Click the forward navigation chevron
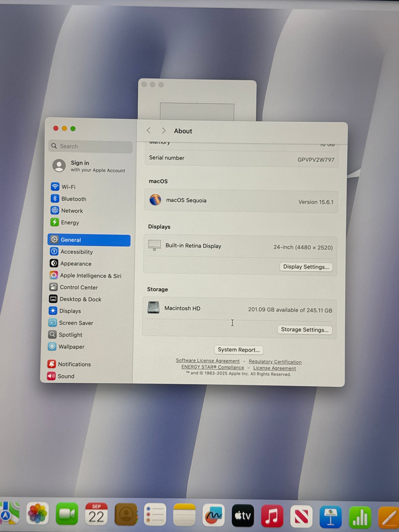The height and width of the screenshot is (532, 399). coord(164,131)
